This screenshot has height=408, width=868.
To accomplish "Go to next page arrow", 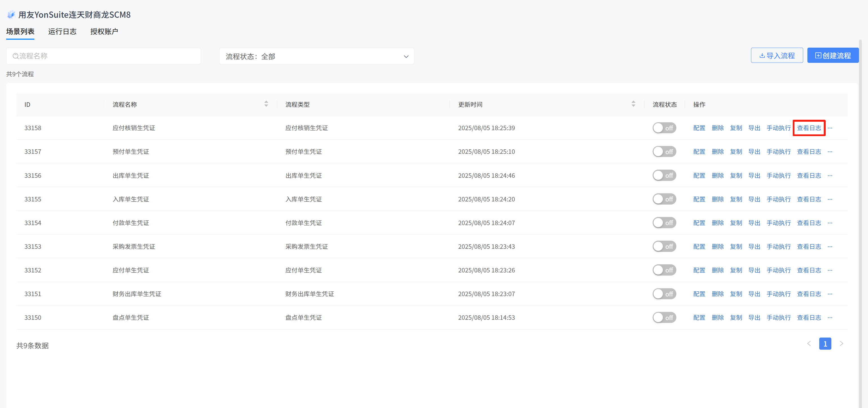I will tap(842, 344).
